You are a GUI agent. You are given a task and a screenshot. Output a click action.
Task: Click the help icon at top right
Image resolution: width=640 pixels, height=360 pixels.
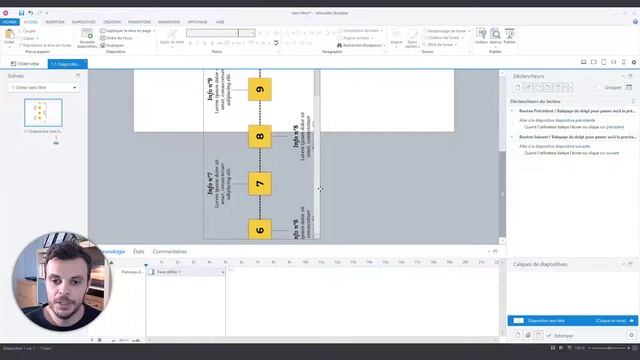(635, 22)
